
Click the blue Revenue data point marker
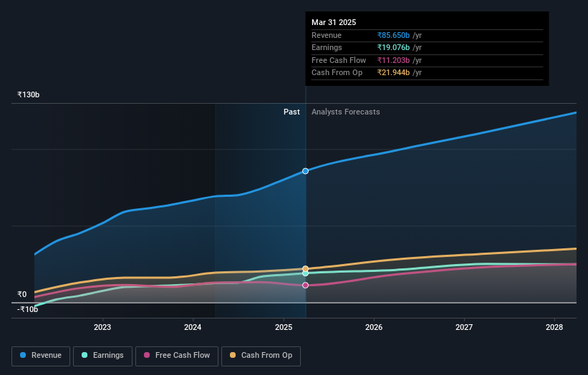[306, 171]
